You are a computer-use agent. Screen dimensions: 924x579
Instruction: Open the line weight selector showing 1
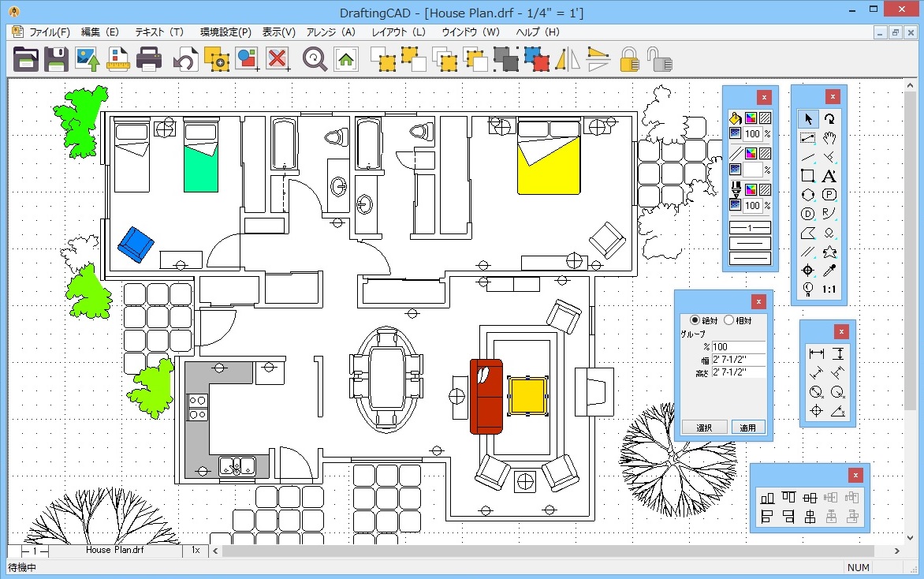(750, 227)
